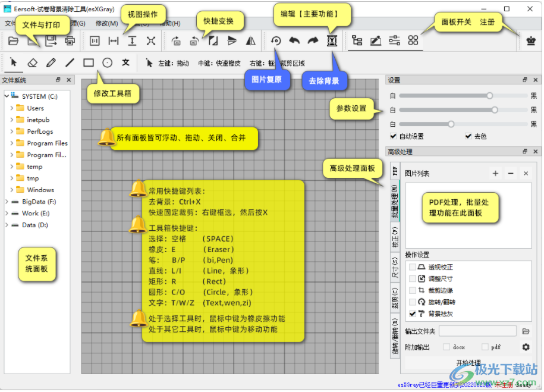Viewport: 544px width, 392px height.
Task: Expand the Windows folder
Action: [x=11, y=190]
